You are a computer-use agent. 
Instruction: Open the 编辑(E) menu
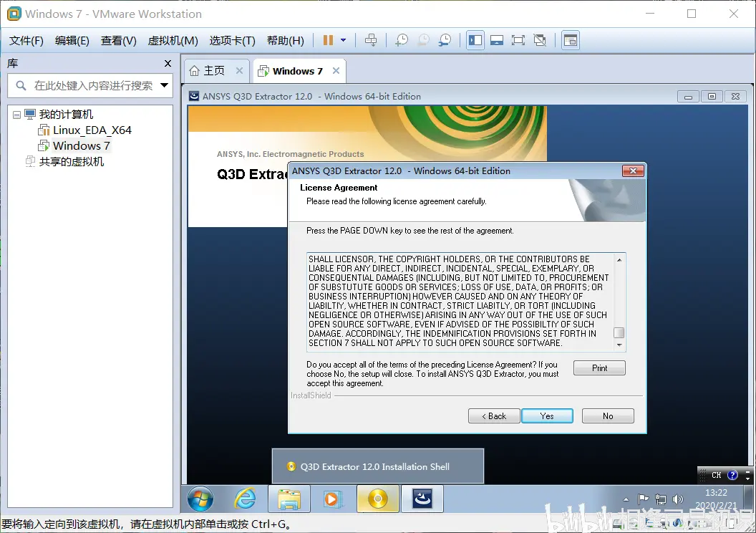(72, 41)
